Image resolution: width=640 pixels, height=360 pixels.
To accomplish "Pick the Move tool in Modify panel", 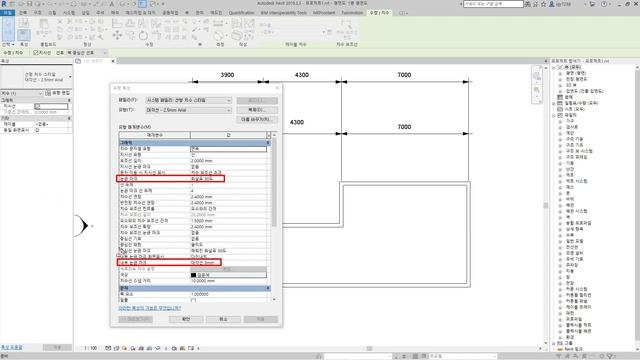I will click(117, 36).
